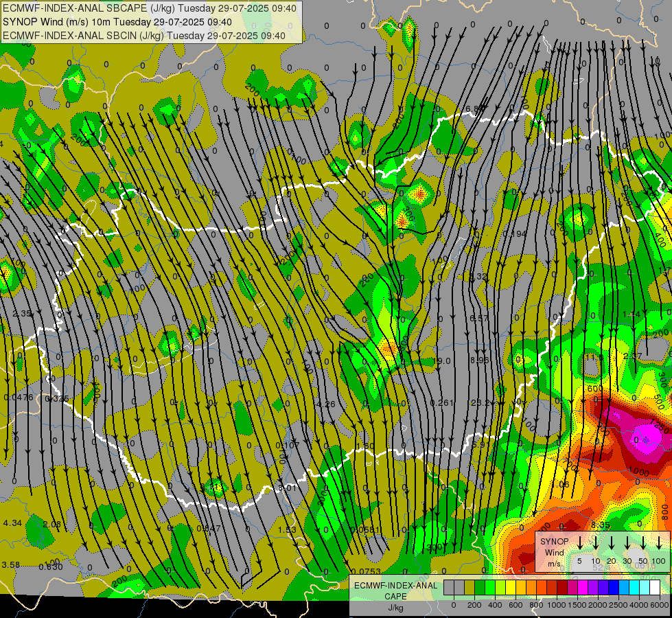Click the 2.08 value on the map
Viewport: 672px width, 618px height.
[x=52, y=524]
